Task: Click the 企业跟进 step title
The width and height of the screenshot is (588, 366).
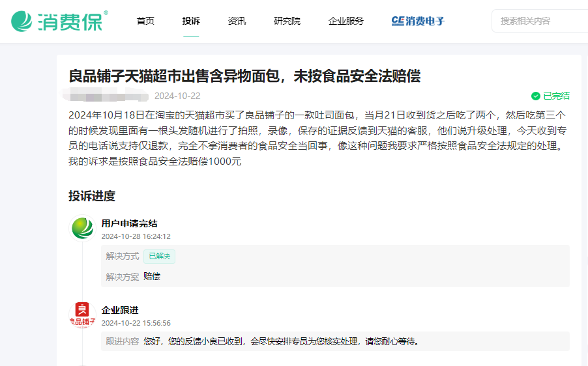Action: coord(120,310)
